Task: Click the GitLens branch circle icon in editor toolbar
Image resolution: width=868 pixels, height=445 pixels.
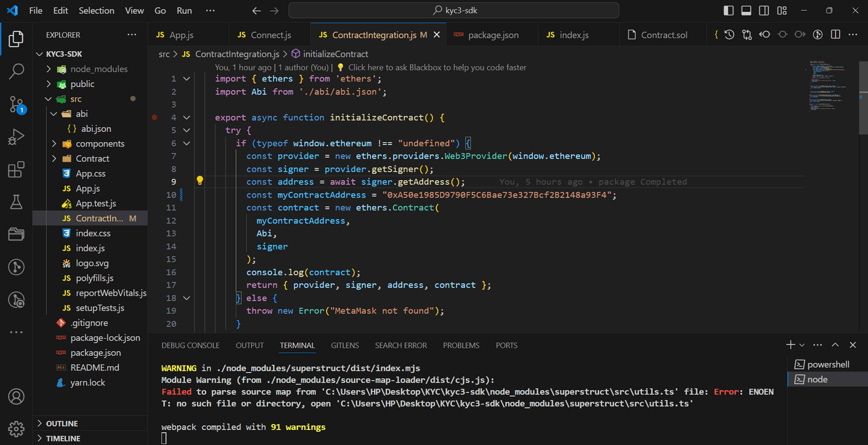Action: pos(818,35)
